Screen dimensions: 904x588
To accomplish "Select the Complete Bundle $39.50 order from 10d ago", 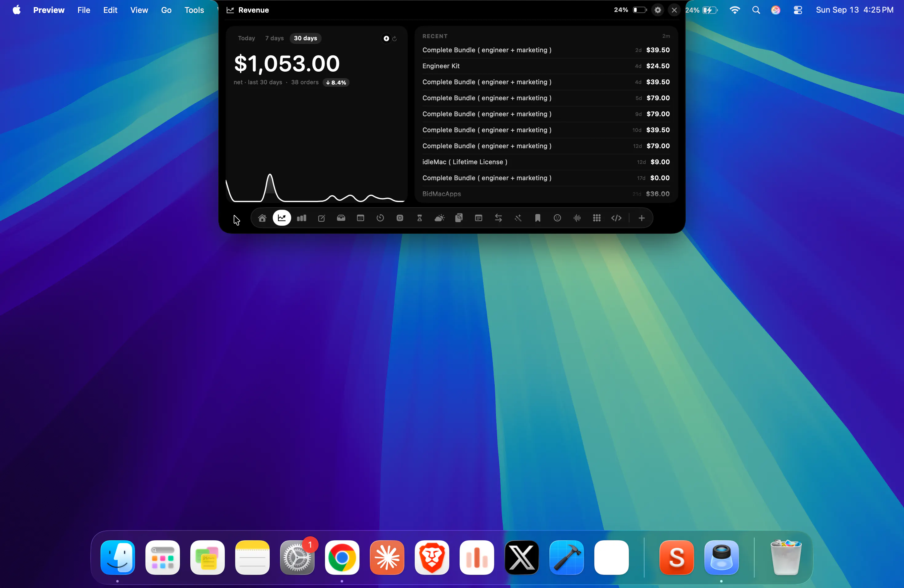I will [546, 130].
